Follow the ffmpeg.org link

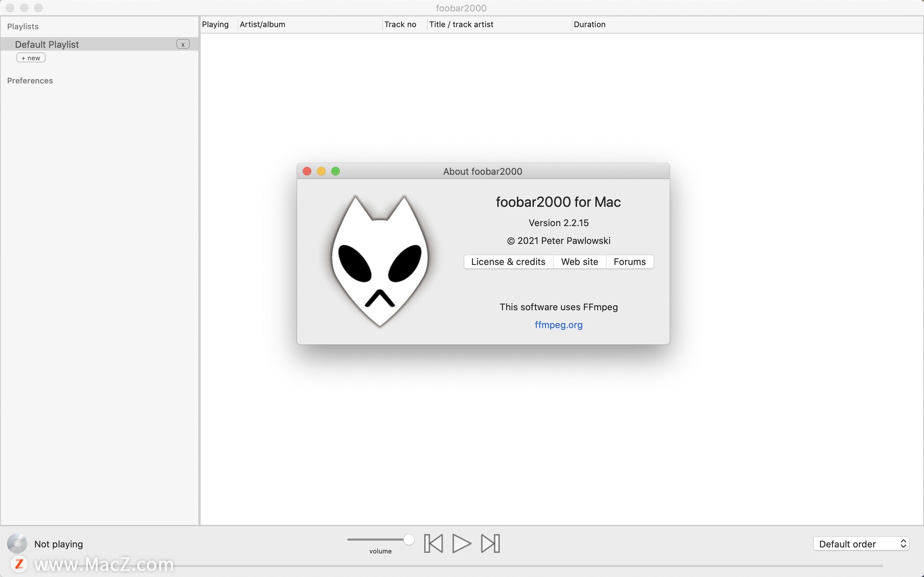(x=558, y=325)
